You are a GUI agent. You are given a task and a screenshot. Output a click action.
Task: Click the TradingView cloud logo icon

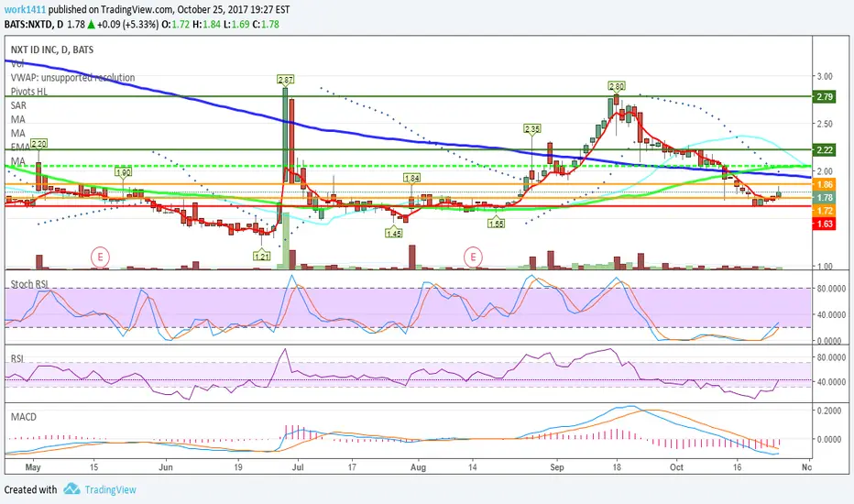pyautogui.click(x=71, y=488)
